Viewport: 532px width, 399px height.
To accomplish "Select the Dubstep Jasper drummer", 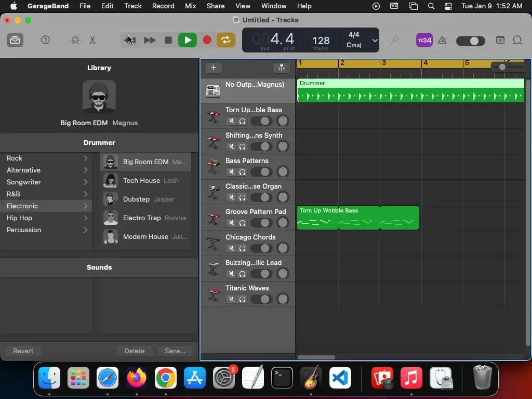I will click(x=145, y=199).
